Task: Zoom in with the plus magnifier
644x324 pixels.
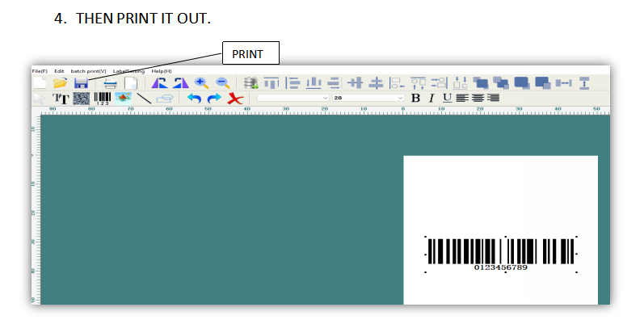Action: coord(201,83)
